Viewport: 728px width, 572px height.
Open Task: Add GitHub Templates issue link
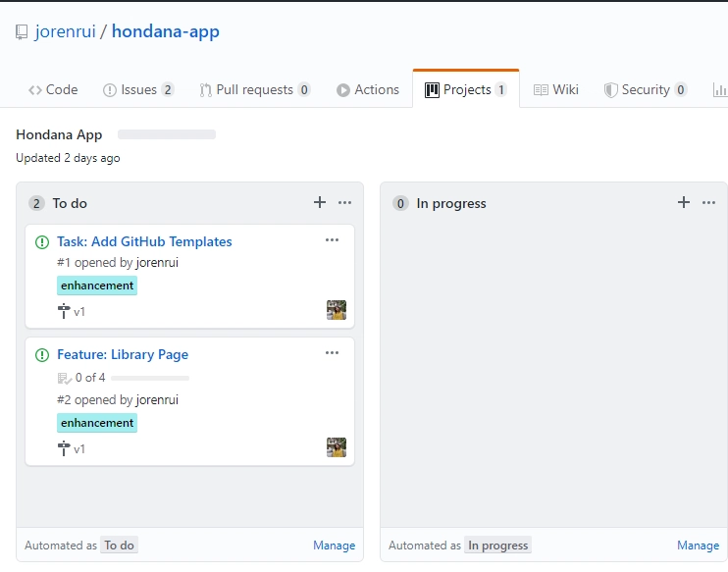[144, 241]
